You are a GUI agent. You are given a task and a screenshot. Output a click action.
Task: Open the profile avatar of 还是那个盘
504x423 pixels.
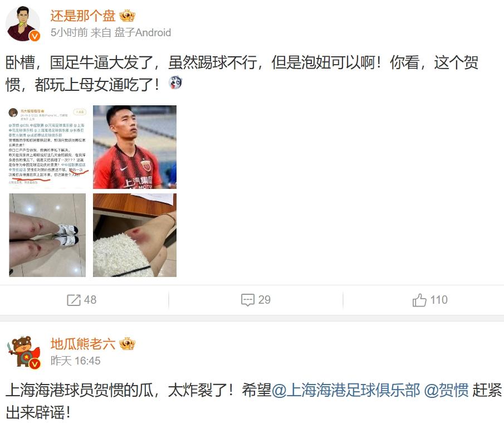(22, 23)
